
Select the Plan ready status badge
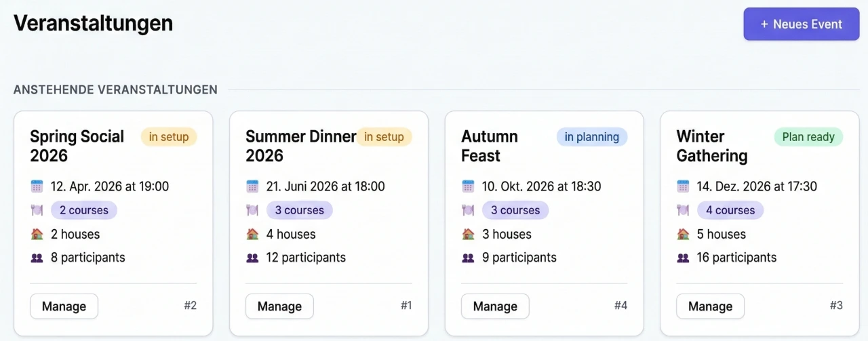click(x=808, y=137)
